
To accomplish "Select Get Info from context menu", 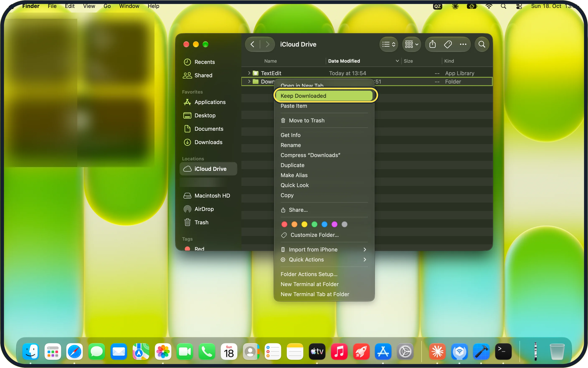I will pos(324,135).
